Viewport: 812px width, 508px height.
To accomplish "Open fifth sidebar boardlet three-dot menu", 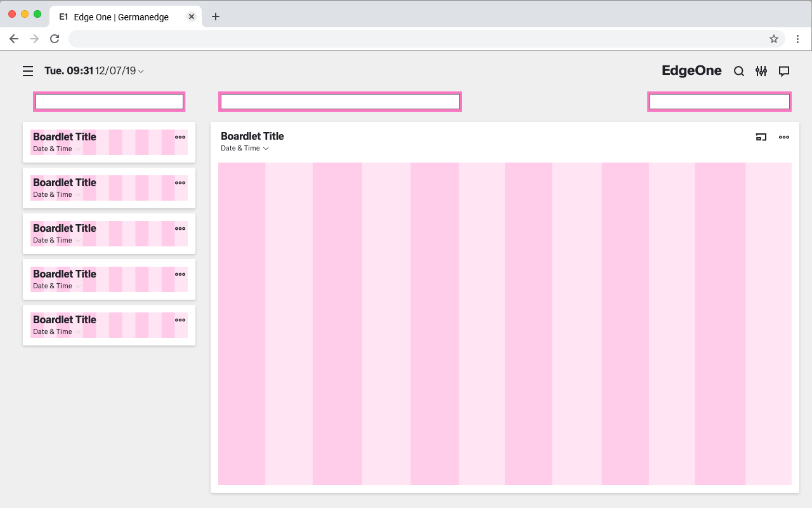I will [x=180, y=320].
